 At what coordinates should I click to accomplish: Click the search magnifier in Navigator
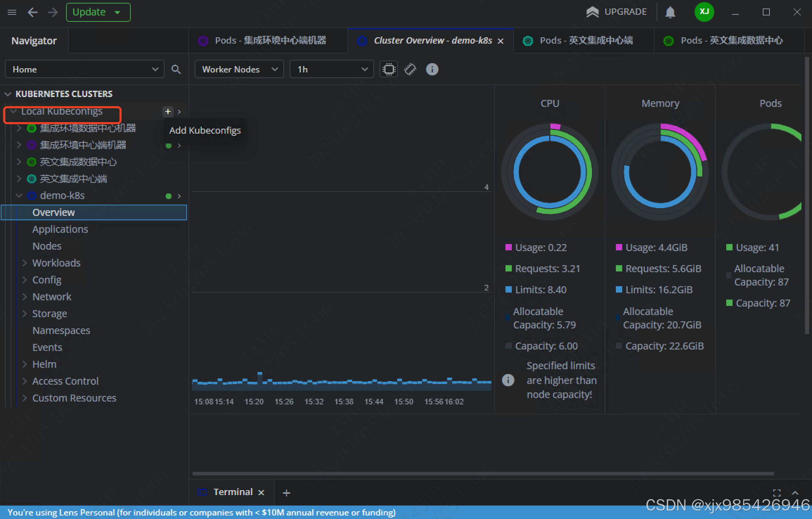[x=176, y=69]
